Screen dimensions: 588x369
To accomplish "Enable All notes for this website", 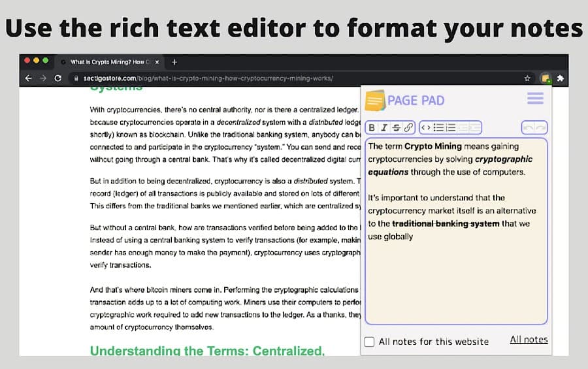I will click(369, 342).
